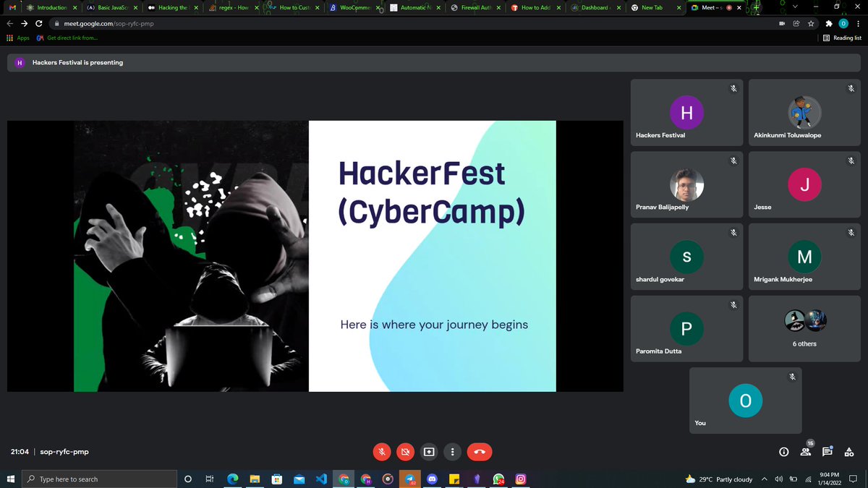
Task: Open Instagram from the taskbar
Action: point(521,479)
